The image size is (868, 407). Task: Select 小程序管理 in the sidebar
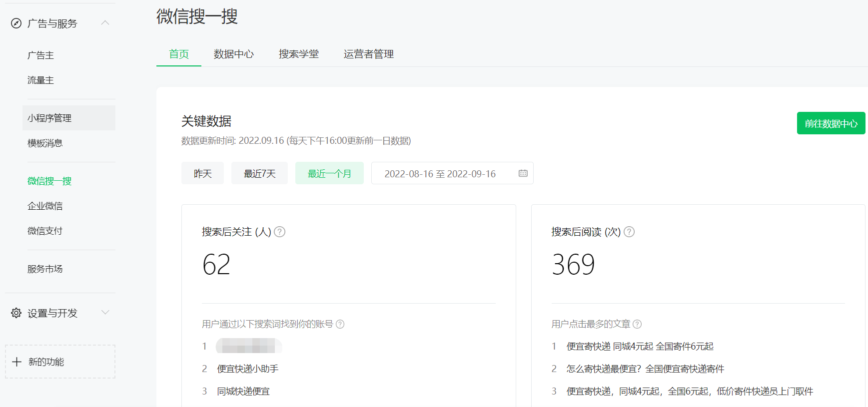[x=69, y=118]
